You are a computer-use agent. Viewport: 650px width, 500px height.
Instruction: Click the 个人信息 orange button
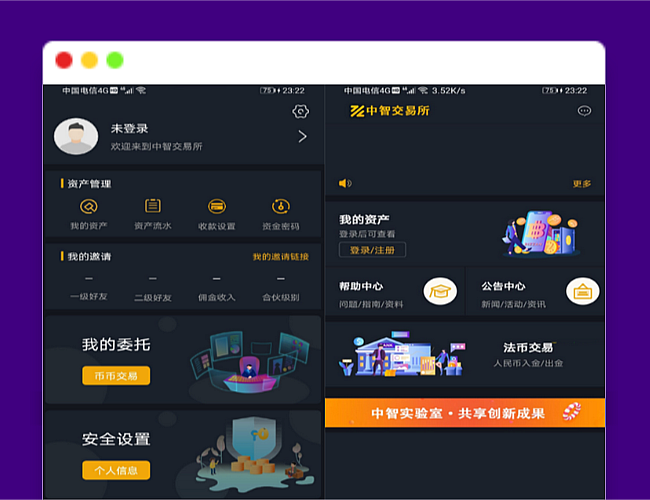[x=116, y=470]
